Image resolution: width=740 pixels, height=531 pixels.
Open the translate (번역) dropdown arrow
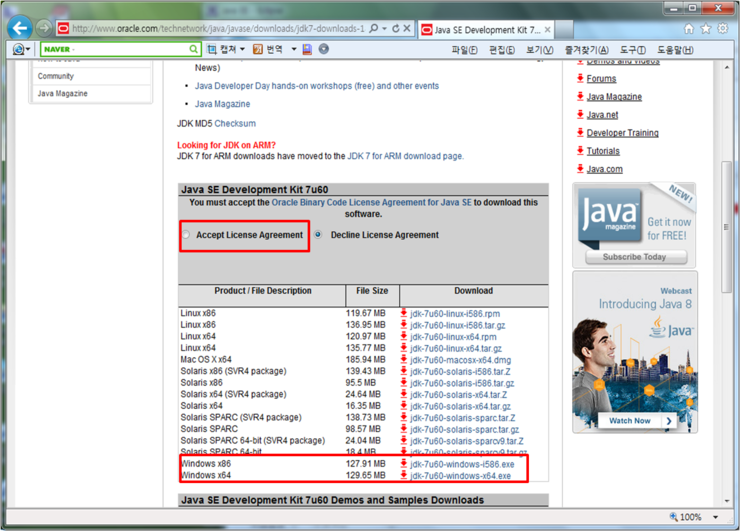tap(294, 49)
